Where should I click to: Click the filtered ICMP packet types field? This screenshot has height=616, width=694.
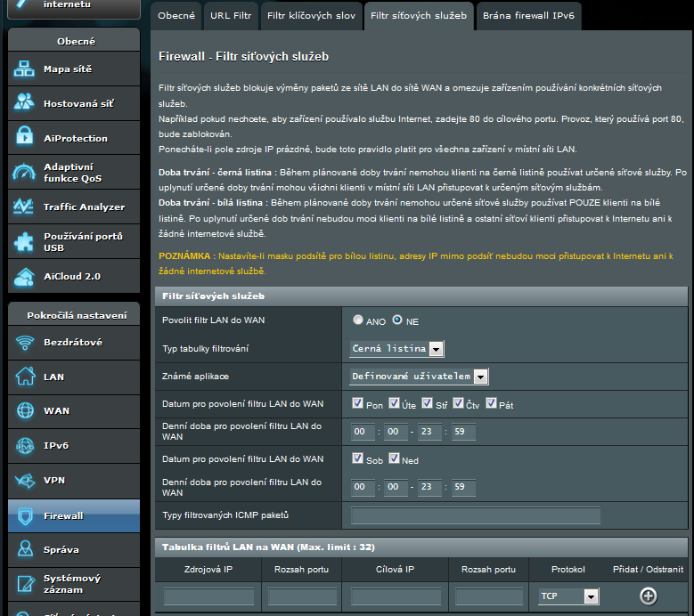point(476,515)
